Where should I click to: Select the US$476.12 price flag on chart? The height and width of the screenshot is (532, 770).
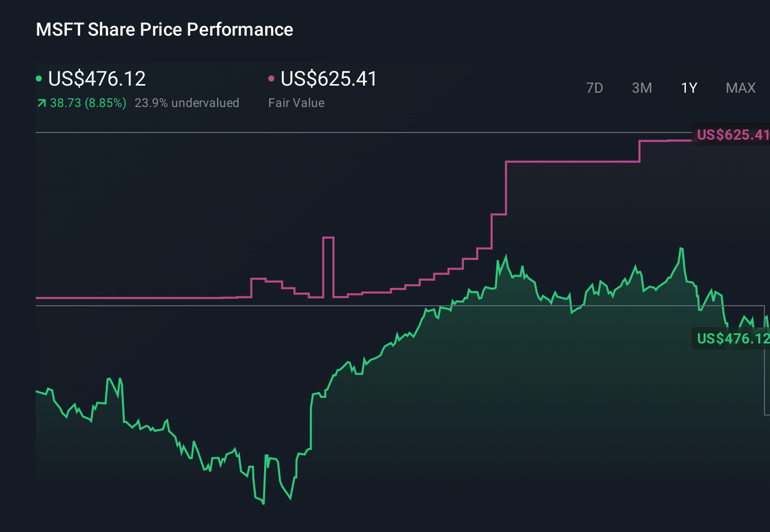click(732, 338)
